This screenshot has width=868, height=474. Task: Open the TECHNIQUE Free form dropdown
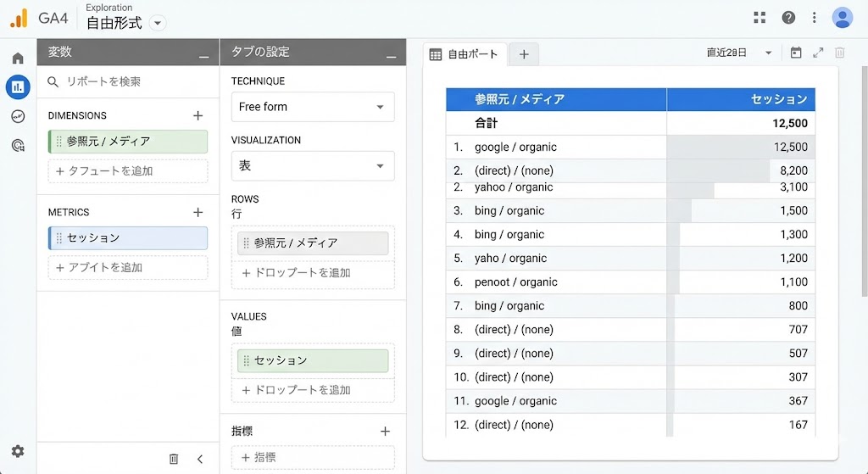pos(313,107)
